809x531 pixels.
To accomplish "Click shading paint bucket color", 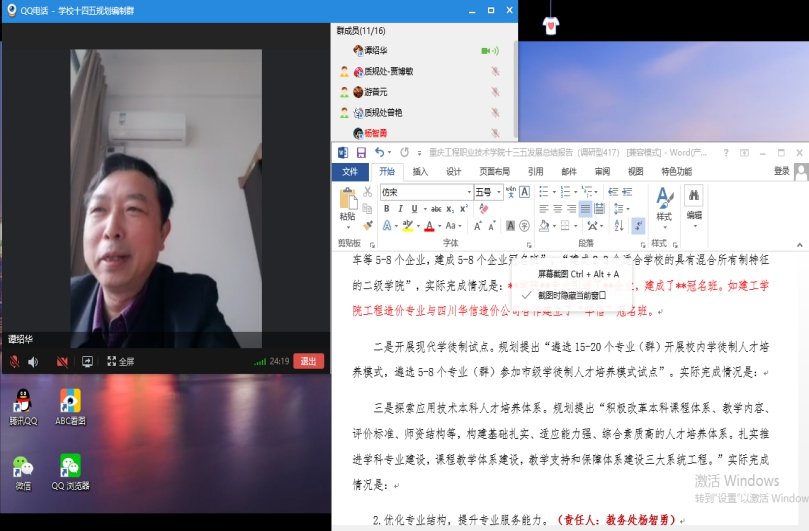I will click(x=544, y=226).
